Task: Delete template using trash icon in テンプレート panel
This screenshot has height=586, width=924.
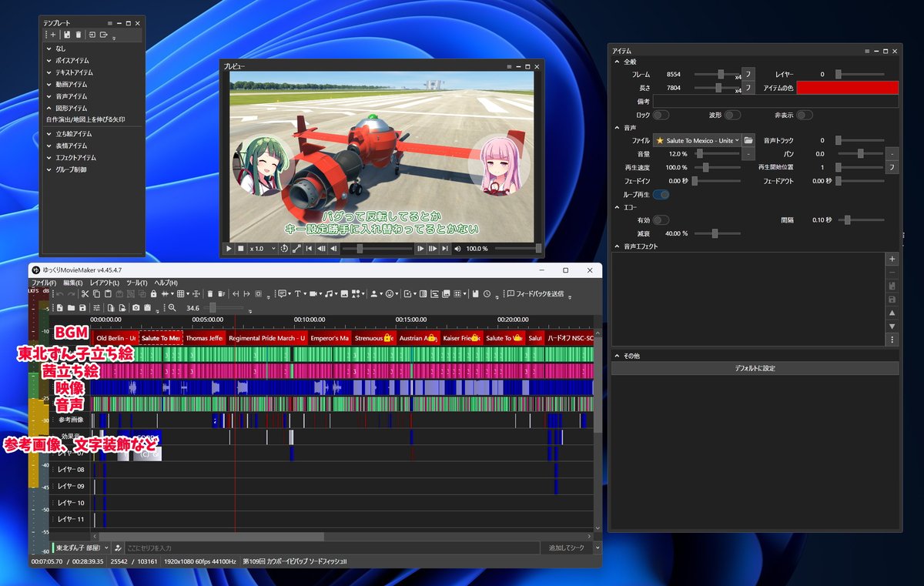Action: coord(79,35)
